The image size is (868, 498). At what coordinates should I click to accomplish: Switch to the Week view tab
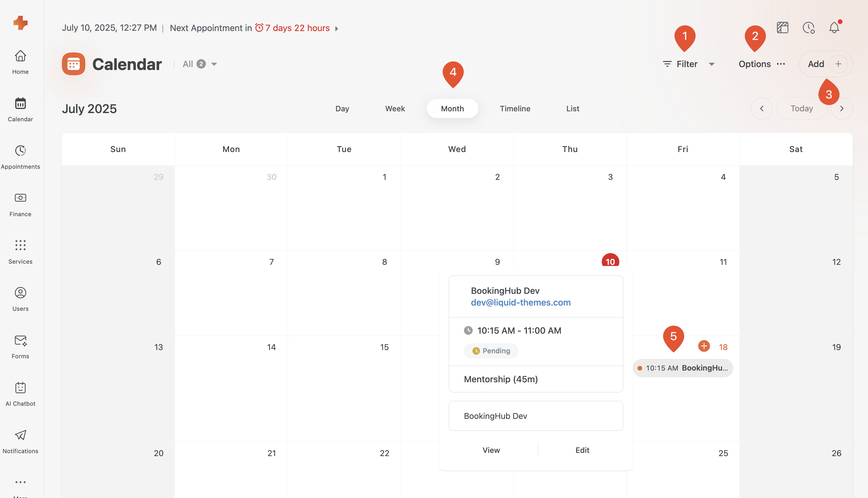(x=395, y=108)
